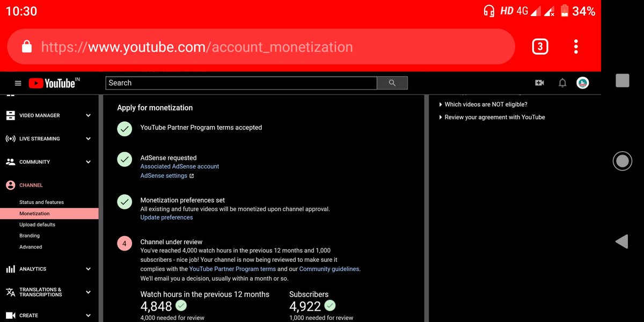Image resolution: width=644 pixels, height=322 pixels.
Task: Tap the Android recent apps square button
Action: click(622, 80)
